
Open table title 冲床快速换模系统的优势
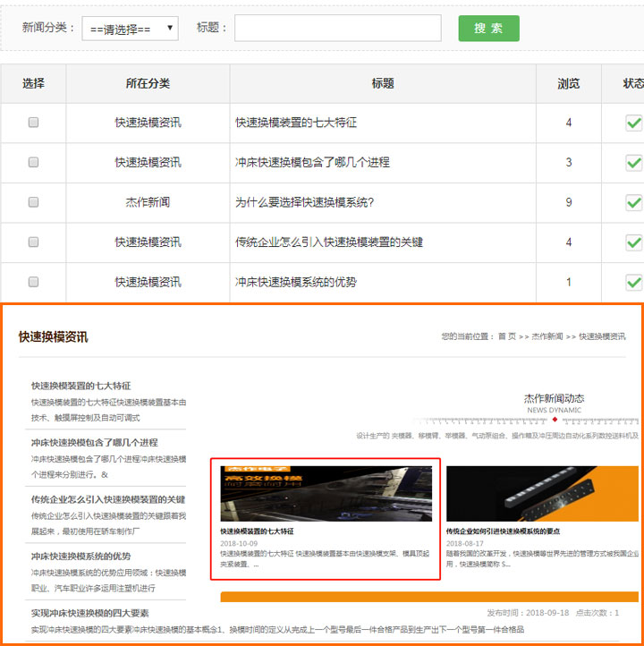coord(296,282)
